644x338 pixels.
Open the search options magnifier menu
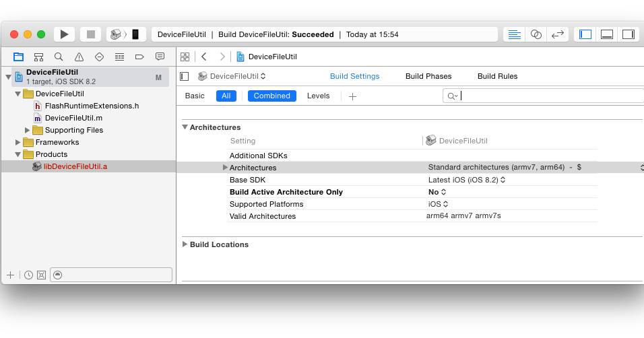(452, 96)
